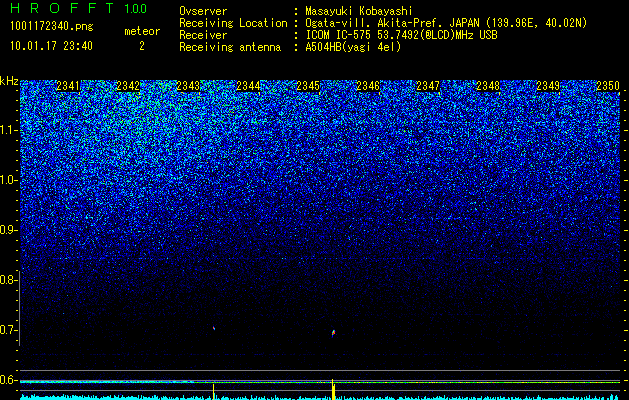Click the 2343 time marker
This screenshot has height=400, width=629.
pyautogui.click(x=188, y=86)
